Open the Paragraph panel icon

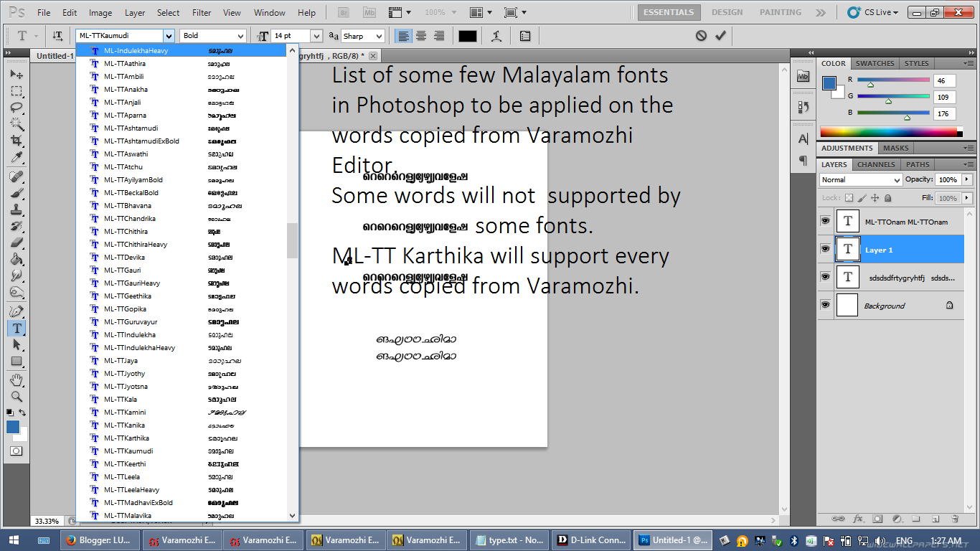(x=803, y=160)
